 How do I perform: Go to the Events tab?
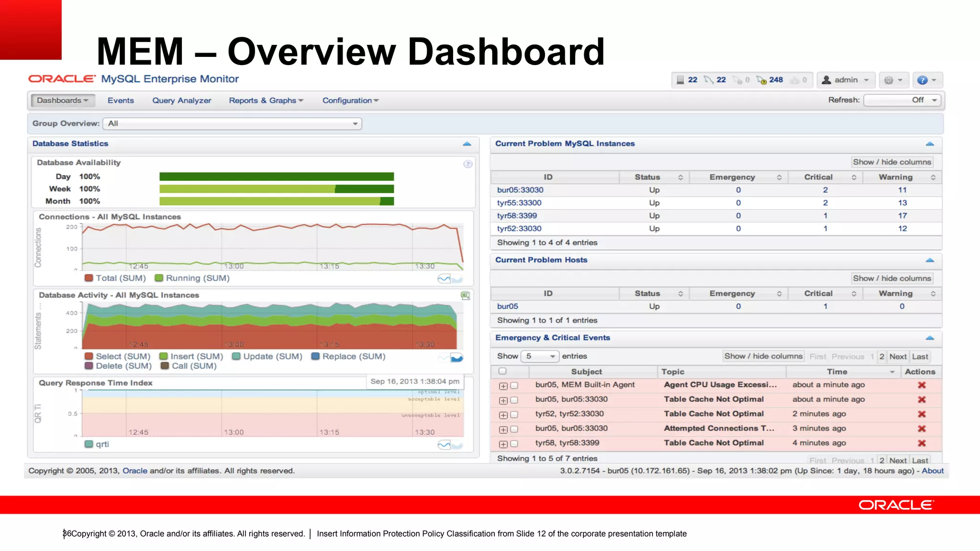(x=121, y=100)
